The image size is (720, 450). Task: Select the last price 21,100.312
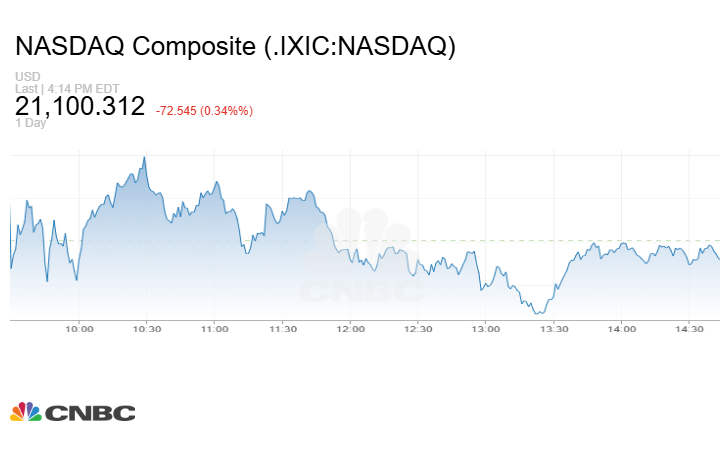80,106
